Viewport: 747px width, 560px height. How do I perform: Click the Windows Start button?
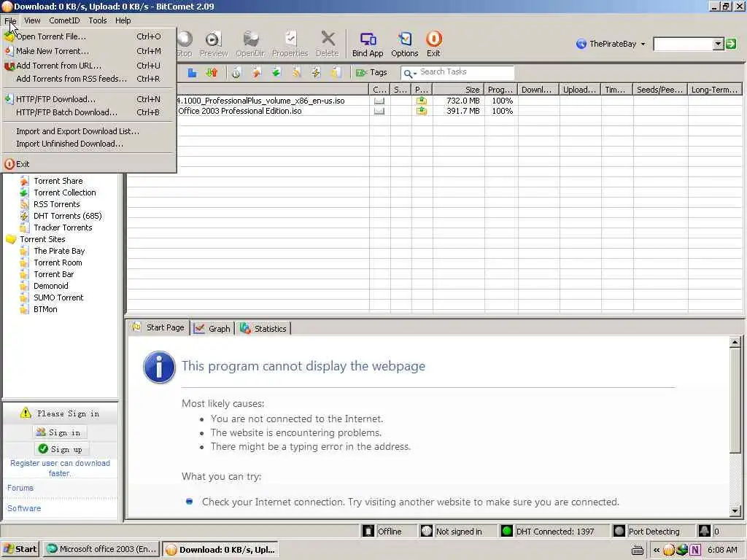click(20, 549)
